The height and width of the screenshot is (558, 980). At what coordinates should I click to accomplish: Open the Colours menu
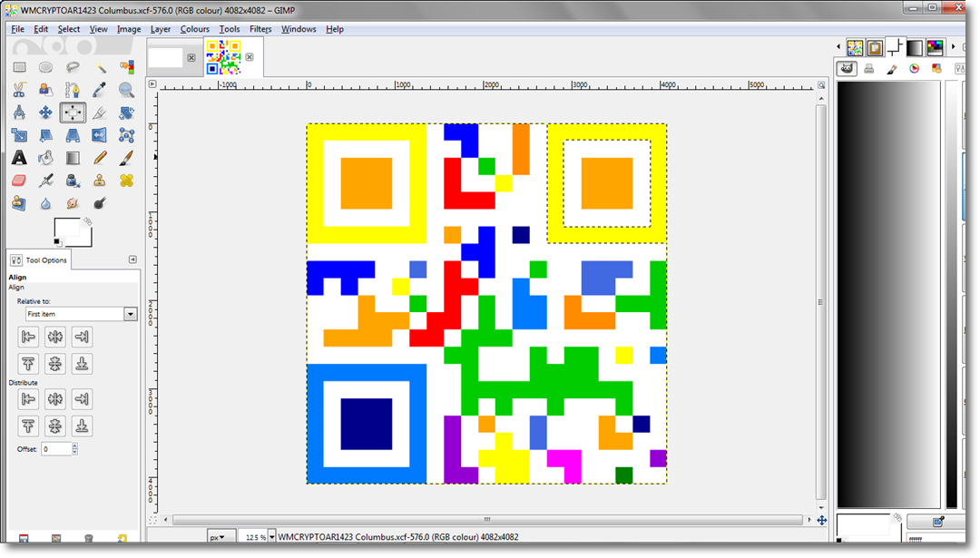point(195,29)
